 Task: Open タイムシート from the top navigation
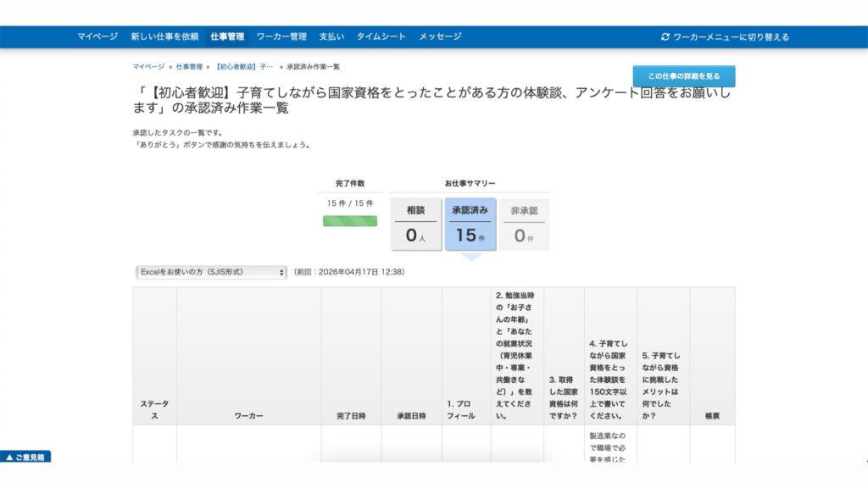381,36
